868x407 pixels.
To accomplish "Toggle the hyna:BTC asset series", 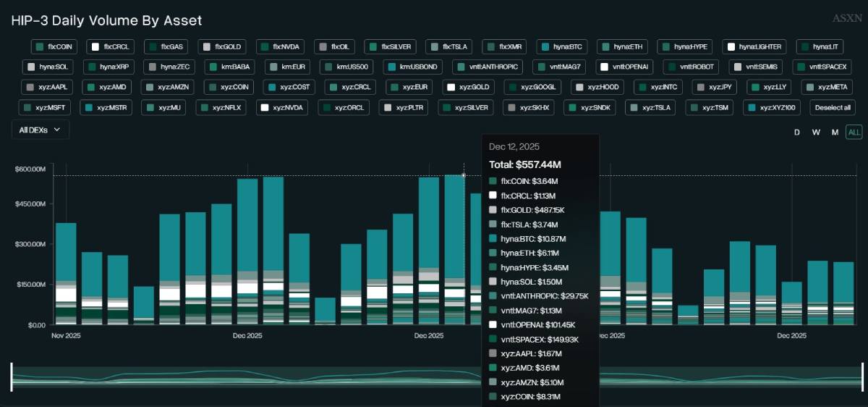I will pyautogui.click(x=561, y=47).
